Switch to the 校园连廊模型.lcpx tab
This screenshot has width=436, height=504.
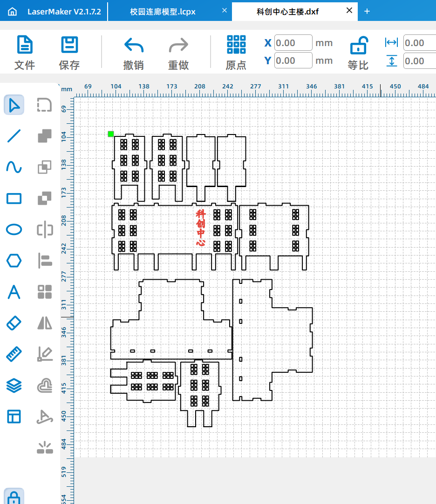163,12
